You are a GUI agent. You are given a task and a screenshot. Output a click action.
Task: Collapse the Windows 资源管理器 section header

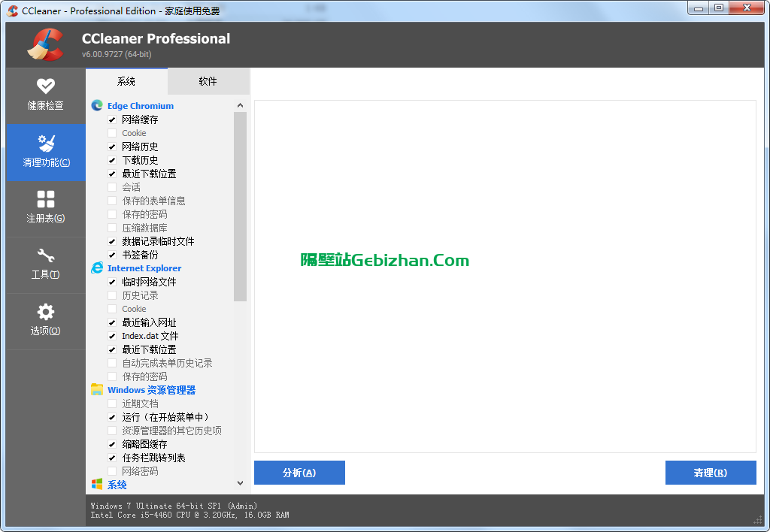tap(151, 390)
